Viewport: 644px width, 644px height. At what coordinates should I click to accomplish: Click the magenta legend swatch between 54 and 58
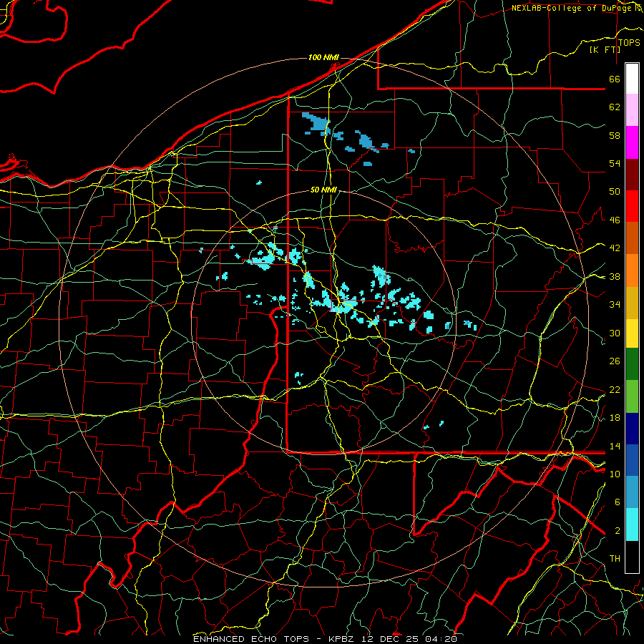(x=632, y=142)
